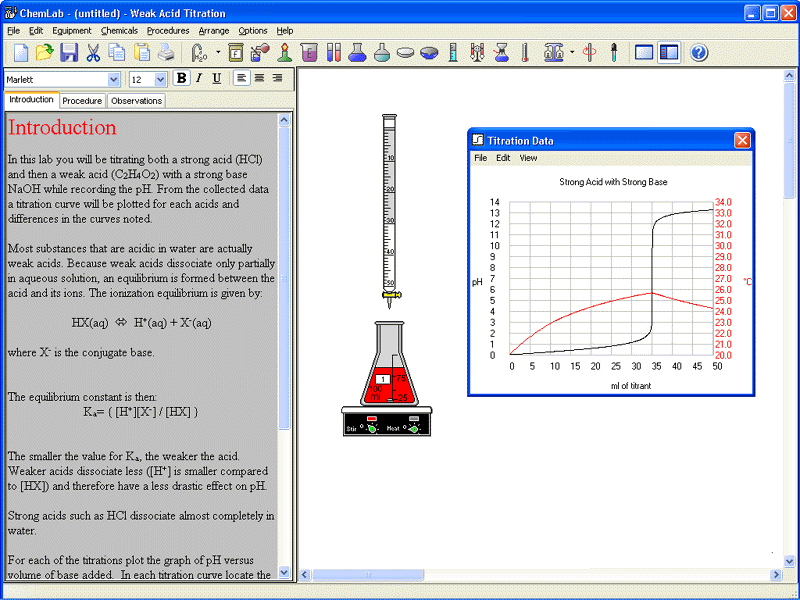Click the chemical reagent bottle icon
This screenshot has width=800, height=600.
tap(235, 53)
